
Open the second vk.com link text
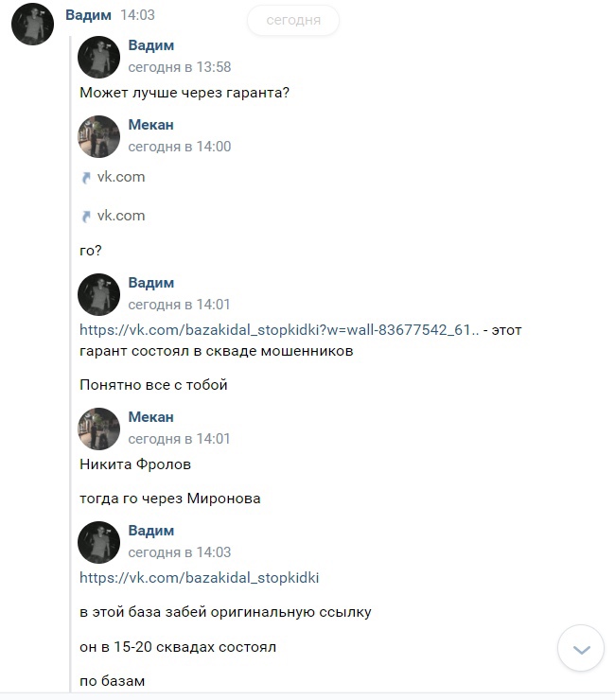click(121, 216)
